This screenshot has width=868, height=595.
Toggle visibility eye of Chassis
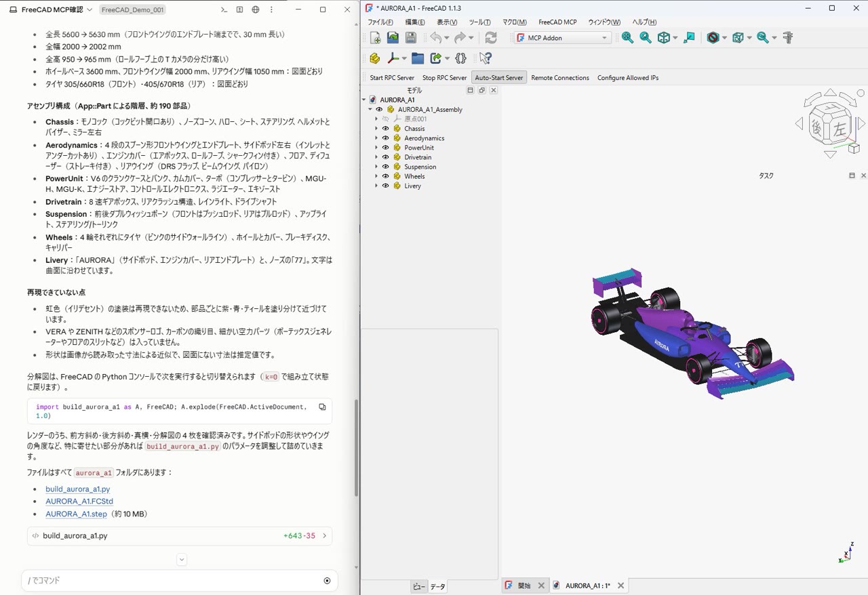(385, 129)
